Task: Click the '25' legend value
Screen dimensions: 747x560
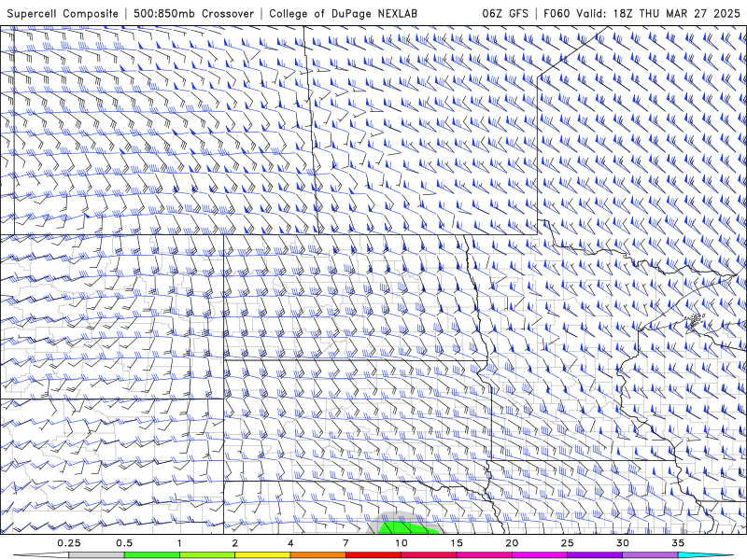Action: click(567, 543)
